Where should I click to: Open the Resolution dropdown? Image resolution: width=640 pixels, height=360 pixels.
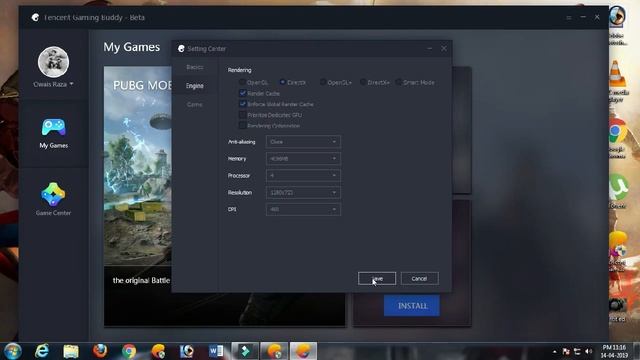click(x=303, y=192)
